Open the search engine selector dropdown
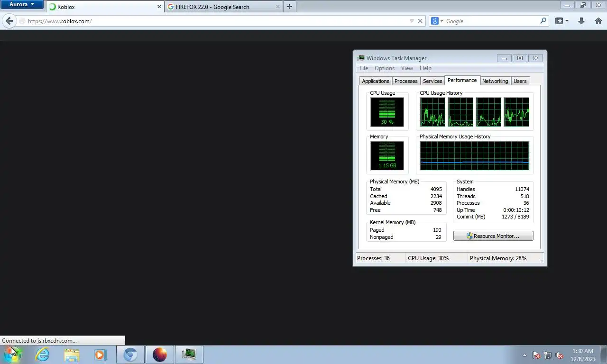 (x=437, y=21)
